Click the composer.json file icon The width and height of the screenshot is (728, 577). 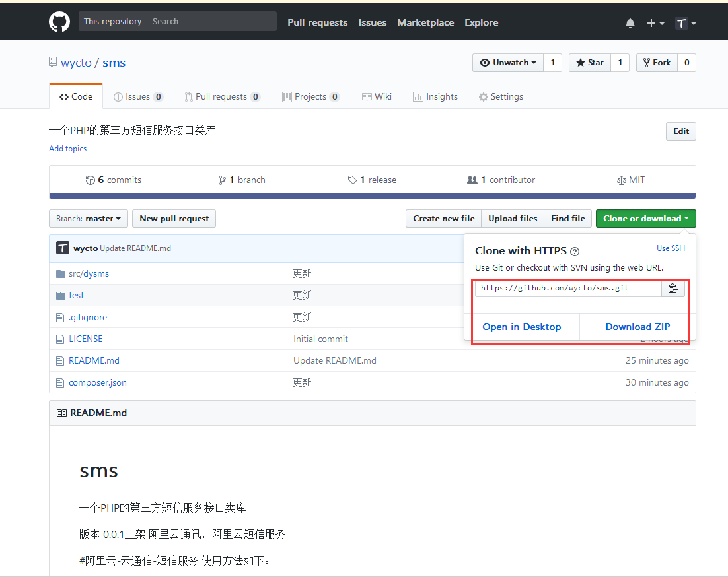pos(60,383)
